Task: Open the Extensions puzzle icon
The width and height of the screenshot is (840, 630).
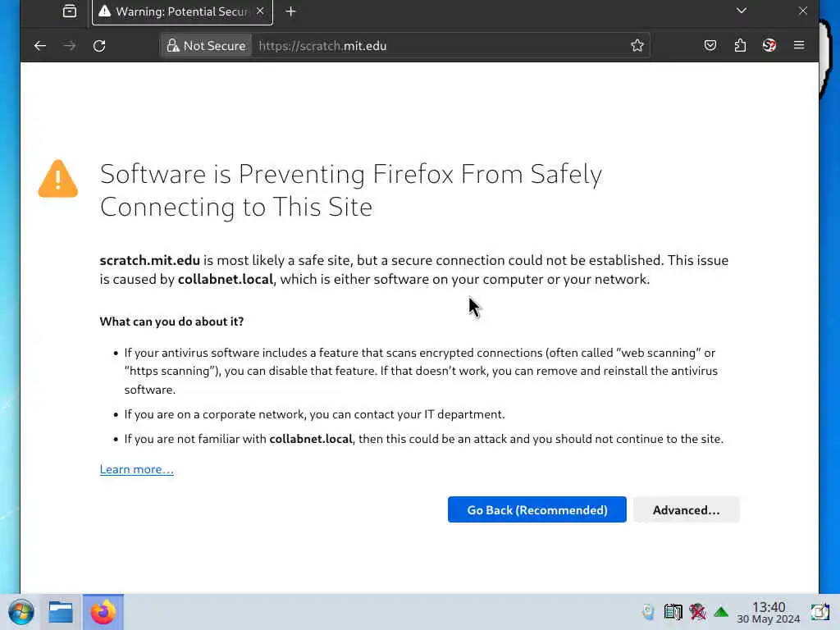Action: pyautogui.click(x=740, y=46)
